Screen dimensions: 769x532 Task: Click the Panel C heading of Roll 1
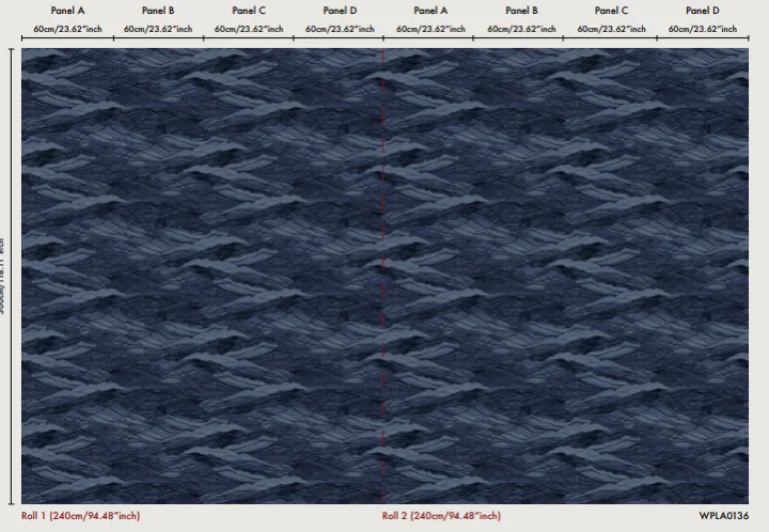(x=249, y=11)
